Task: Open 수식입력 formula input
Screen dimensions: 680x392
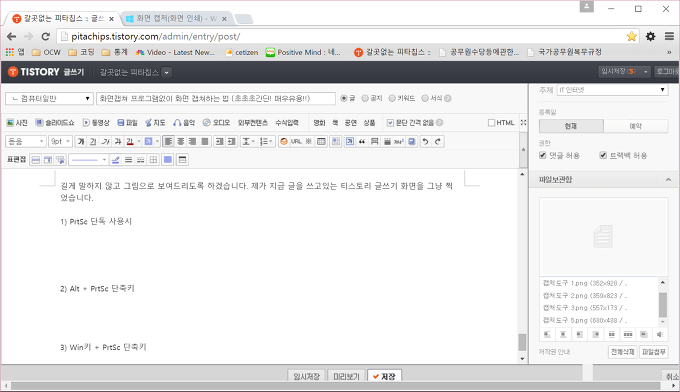Action: [287, 123]
